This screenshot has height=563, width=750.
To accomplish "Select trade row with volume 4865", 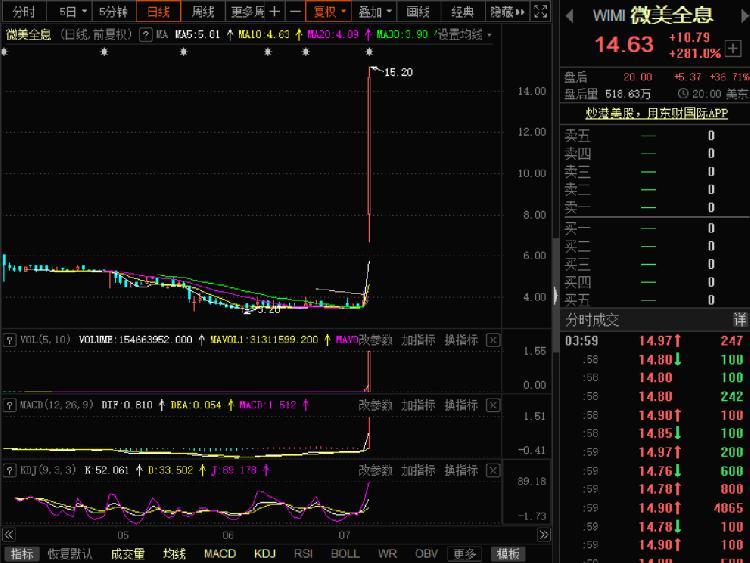I will point(654,508).
